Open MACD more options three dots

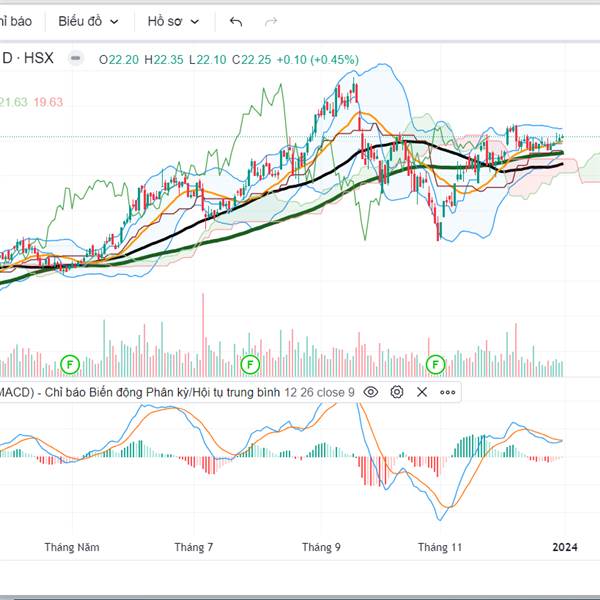click(447, 392)
